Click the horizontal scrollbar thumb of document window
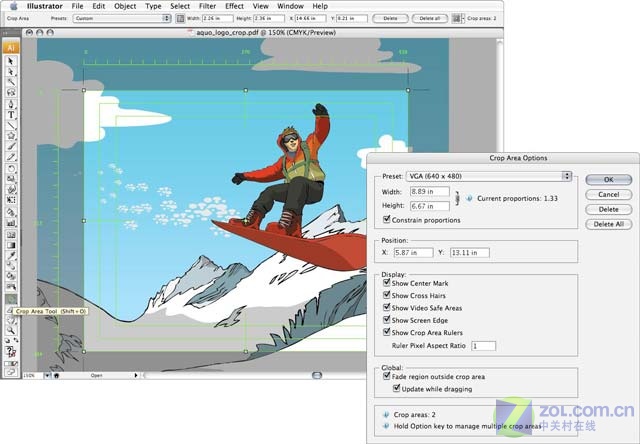Screen dimensions: 640x444 pos(317,375)
